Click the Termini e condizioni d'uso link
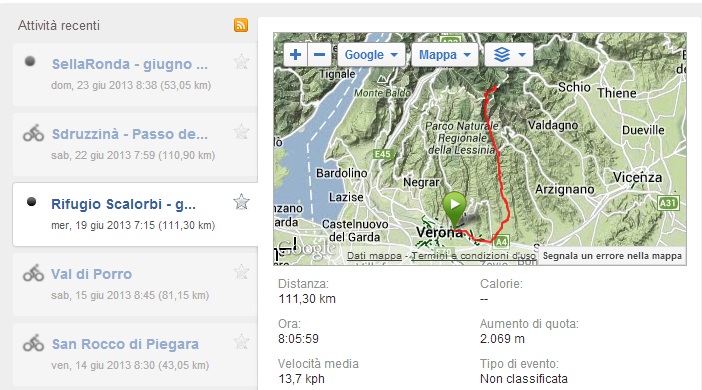Viewport: 702px width, 390px height. (x=473, y=256)
